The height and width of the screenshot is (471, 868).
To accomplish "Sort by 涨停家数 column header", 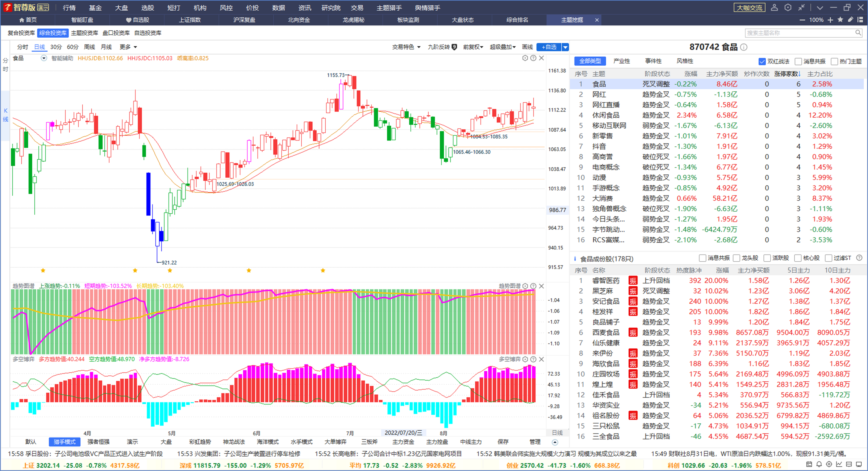I will [787, 73].
